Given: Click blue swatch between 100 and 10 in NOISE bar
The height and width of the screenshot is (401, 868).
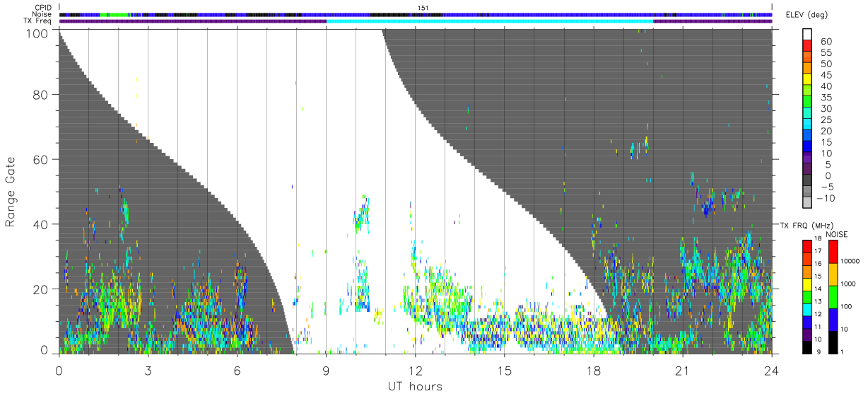Looking at the screenshot, I should 833,319.
